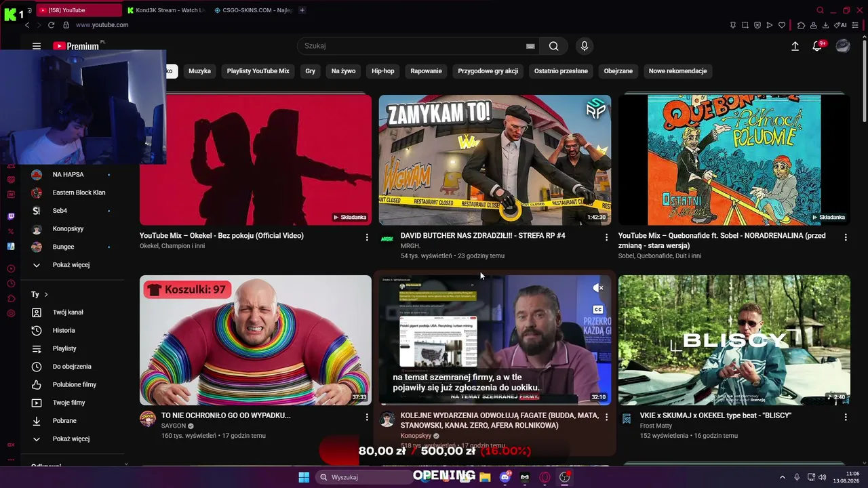Image resolution: width=868 pixels, height=488 pixels.
Task: Filter feed by Gry chip
Action: pyautogui.click(x=310, y=71)
